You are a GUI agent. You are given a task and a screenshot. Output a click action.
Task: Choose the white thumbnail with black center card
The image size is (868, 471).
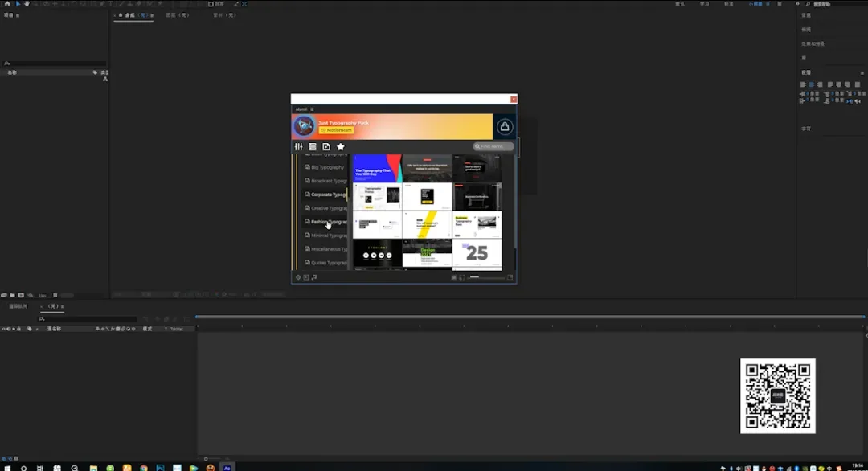[428, 196]
